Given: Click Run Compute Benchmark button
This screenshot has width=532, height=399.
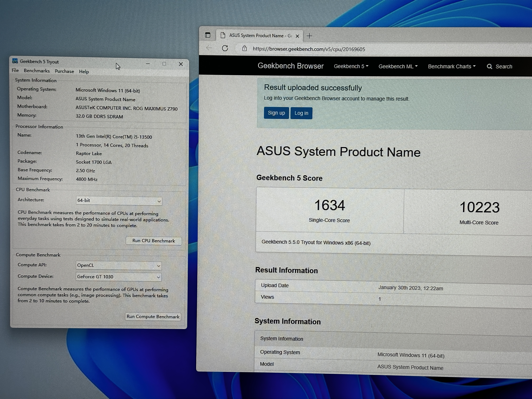Looking at the screenshot, I should pyautogui.click(x=153, y=317).
